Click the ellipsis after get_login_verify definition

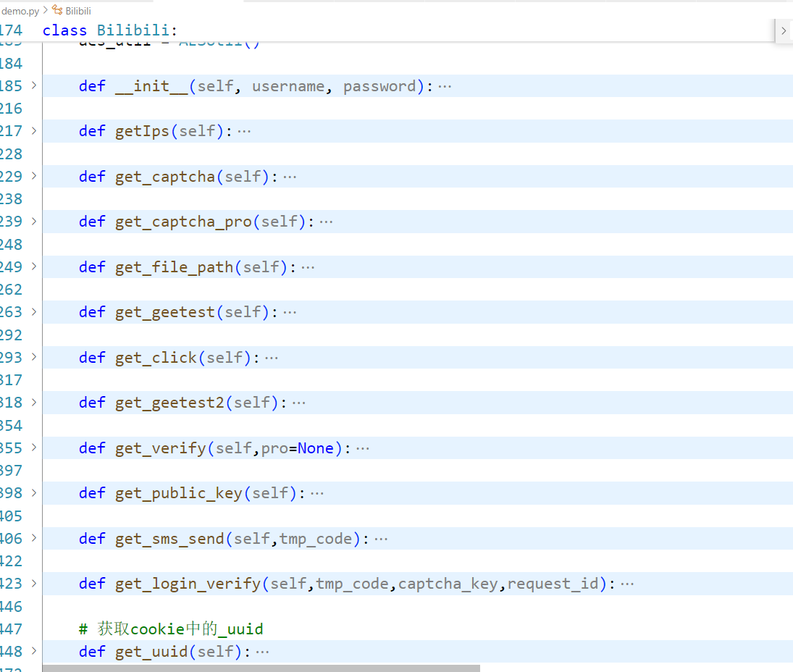tap(627, 584)
